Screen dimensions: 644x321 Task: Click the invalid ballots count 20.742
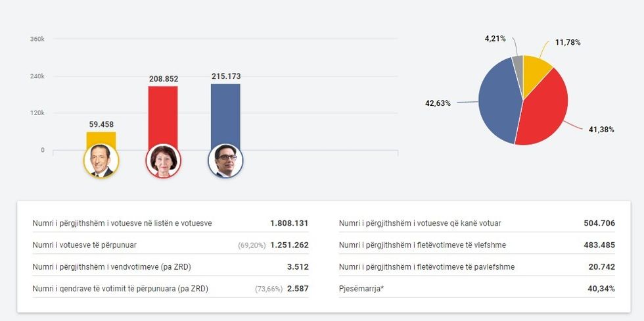coord(601,267)
